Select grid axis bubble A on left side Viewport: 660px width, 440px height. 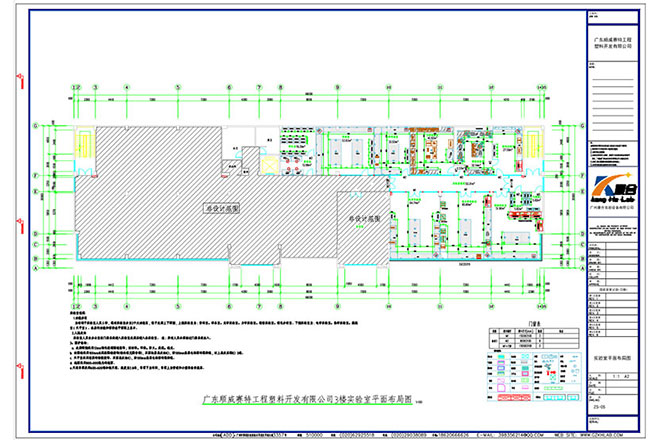pyautogui.click(x=37, y=269)
